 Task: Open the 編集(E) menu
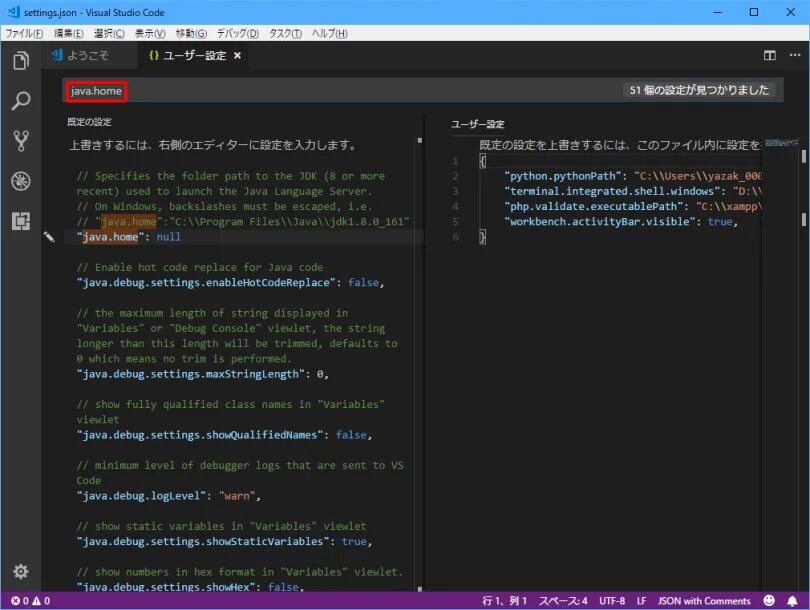tap(68, 34)
